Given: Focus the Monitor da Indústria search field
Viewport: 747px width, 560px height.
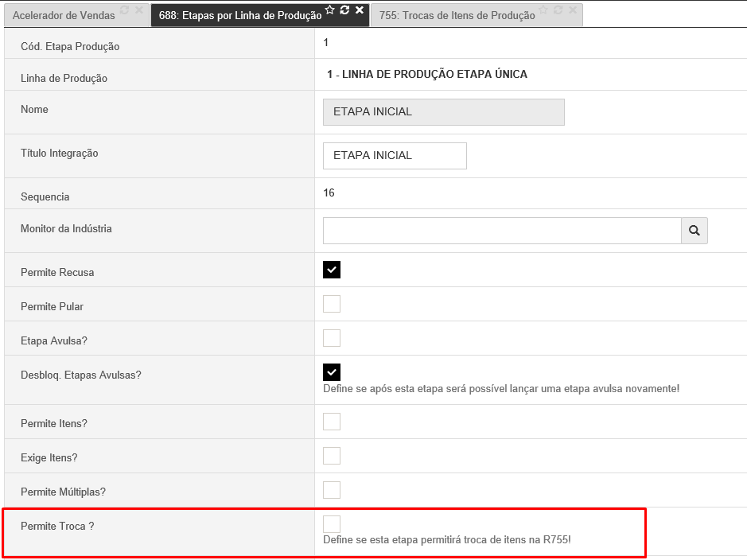Looking at the screenshot, I should tap(502, 231).
